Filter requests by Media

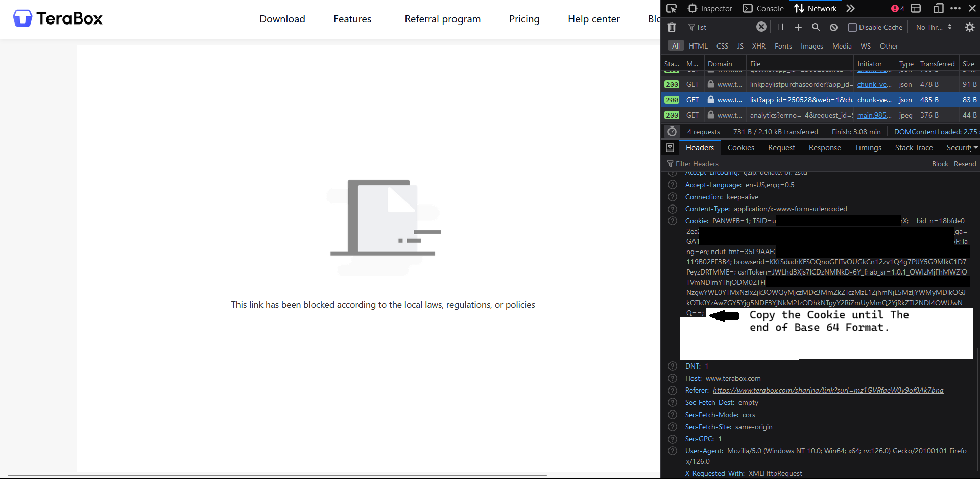[842, 46]
